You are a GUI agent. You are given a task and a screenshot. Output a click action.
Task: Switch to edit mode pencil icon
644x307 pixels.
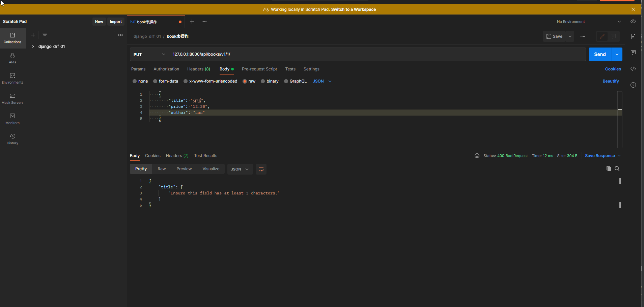[602, 36]
